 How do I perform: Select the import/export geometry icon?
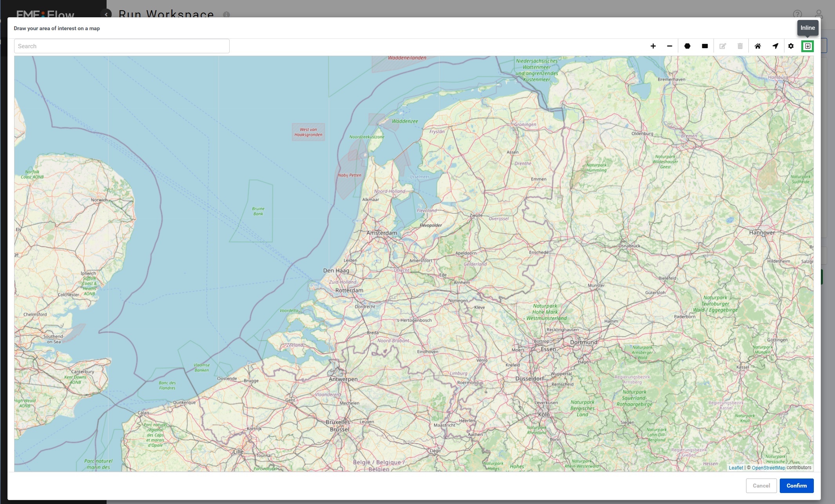808,46
